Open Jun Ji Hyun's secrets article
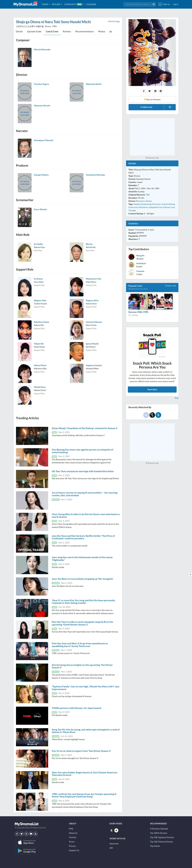The image size is (192, 868). 84,494
